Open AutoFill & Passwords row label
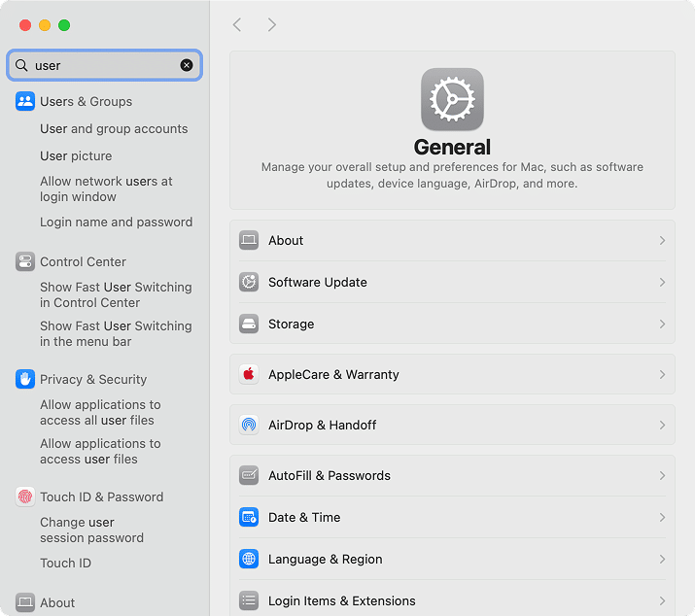 click(330, 475)
